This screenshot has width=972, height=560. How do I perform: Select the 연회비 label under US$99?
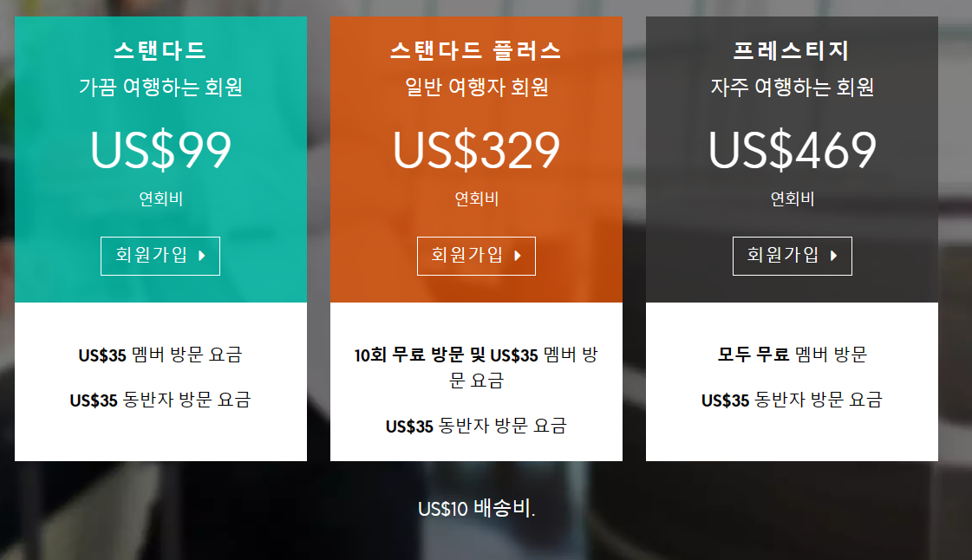160,196
